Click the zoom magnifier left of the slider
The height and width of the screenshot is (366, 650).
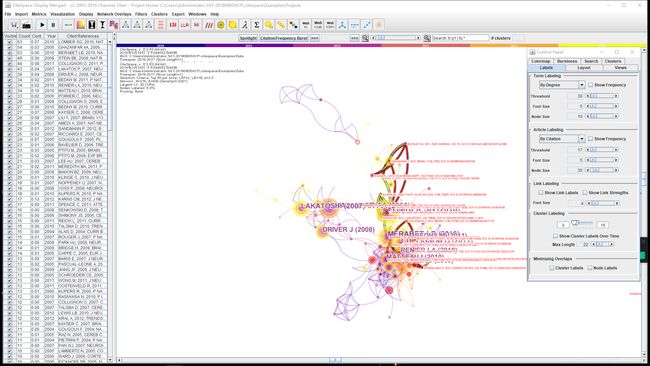click(x=365, y=38)
